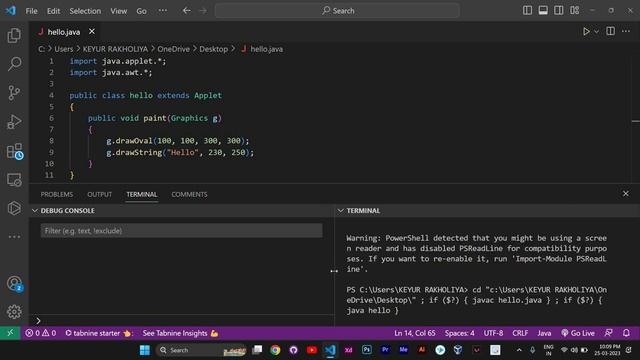
Task: Open Chrome from taskbar
Action: point(275,350)
